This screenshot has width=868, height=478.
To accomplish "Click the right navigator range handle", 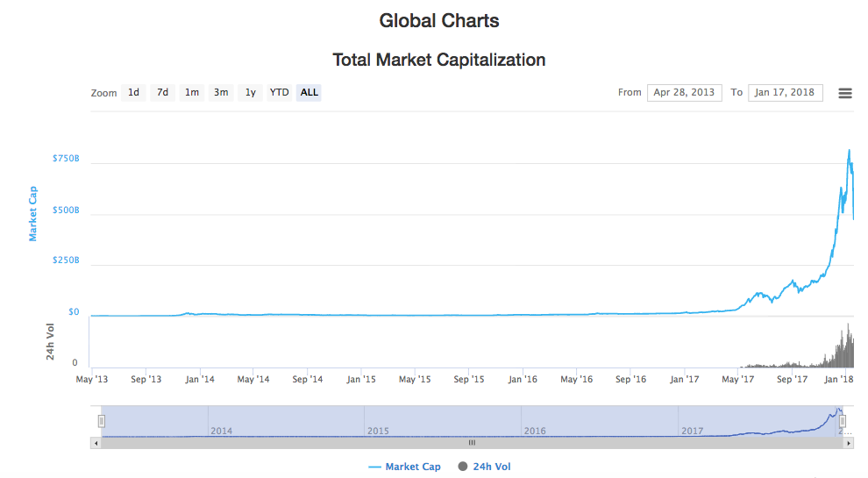I will click(x=843, y=421).
